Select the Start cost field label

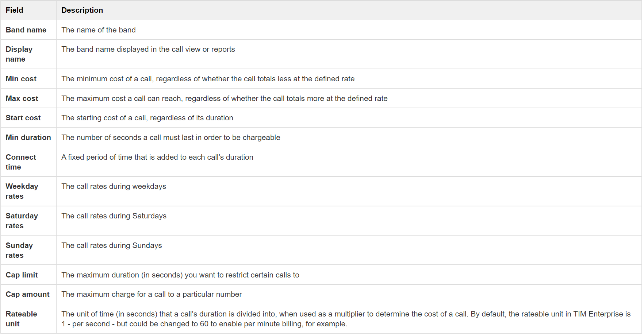tap(23, 118)
